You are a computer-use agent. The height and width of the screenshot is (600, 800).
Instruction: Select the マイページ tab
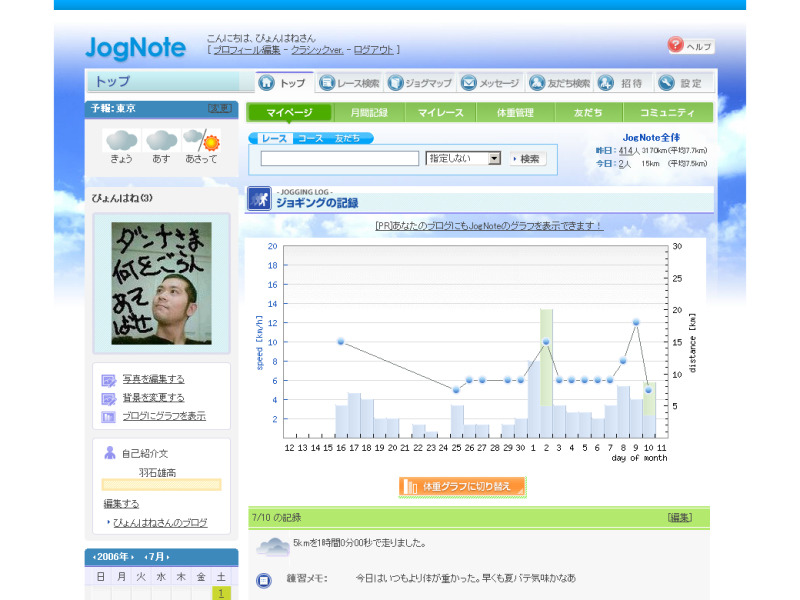(x=289, y=113)
